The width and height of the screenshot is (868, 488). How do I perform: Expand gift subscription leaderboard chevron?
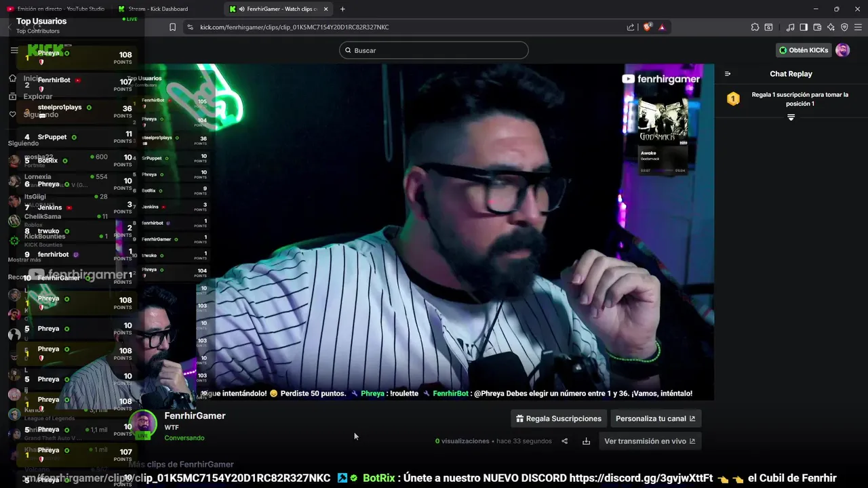(791, 117)
